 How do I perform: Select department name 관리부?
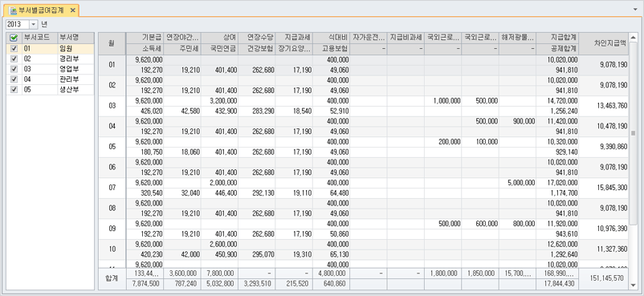75,79
